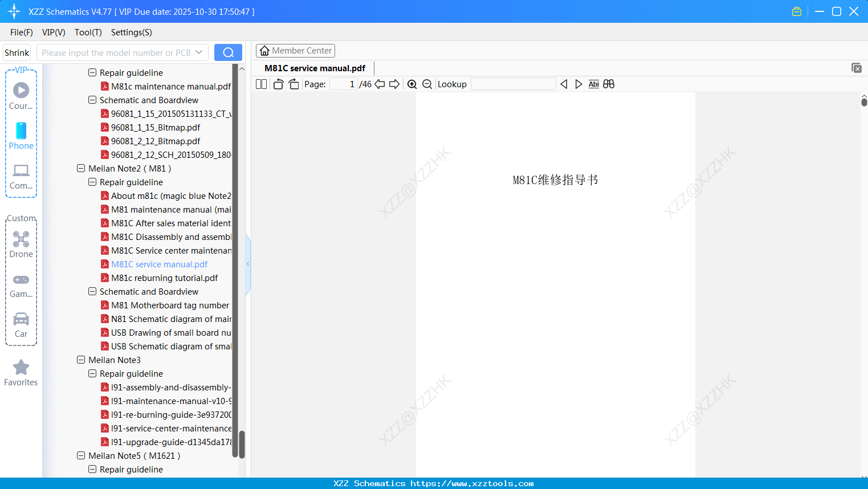Image resolution: width=868 pixels, height=489 pixels.
Task: Collapse the Meilan Note2 ( M81 ) node
Action: click(80, 168)
